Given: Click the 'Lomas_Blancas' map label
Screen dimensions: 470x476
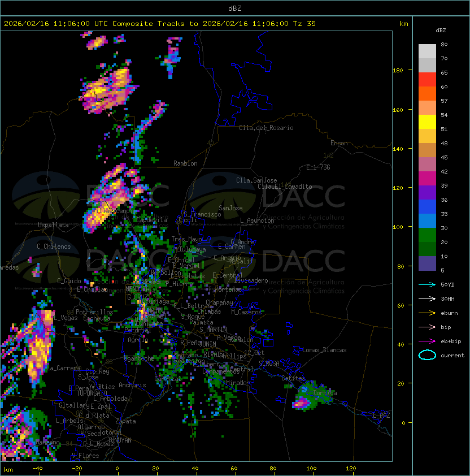Looking at the screenshot, I should (324, 350).
